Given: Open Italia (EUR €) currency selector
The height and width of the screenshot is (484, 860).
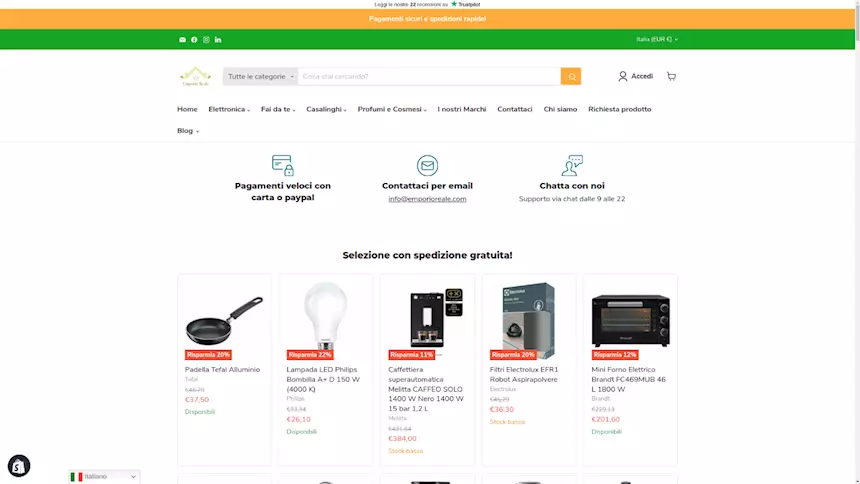Looking at the screenshot, I should (x=657, y=39).
